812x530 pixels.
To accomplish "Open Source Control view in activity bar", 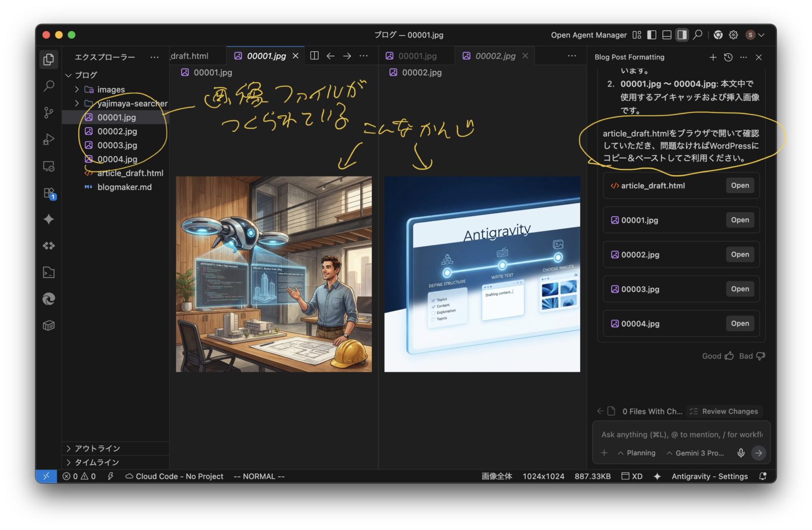I will tap(49, 113).
